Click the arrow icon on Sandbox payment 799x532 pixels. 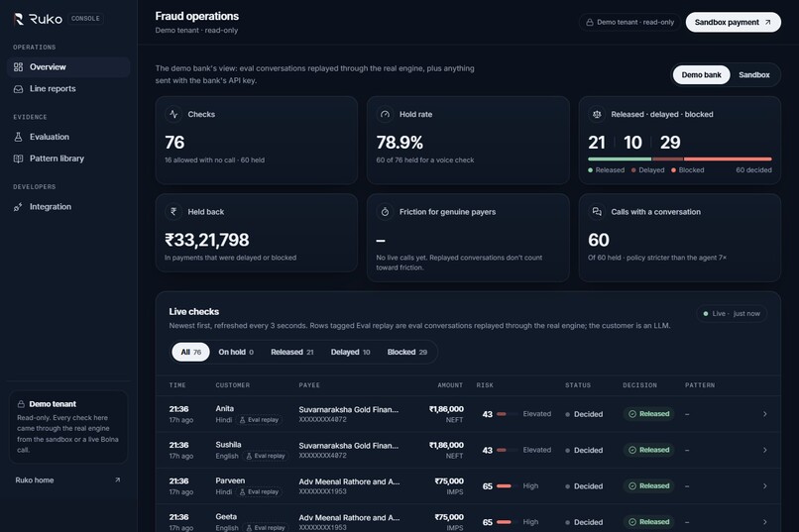tap(767, 23)
